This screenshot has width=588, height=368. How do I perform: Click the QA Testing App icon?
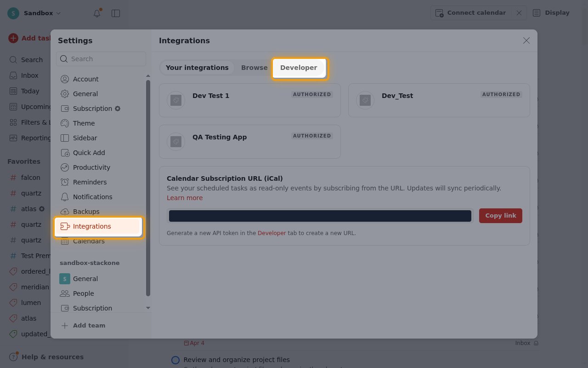pyautogui.click(x=176, y=142)
